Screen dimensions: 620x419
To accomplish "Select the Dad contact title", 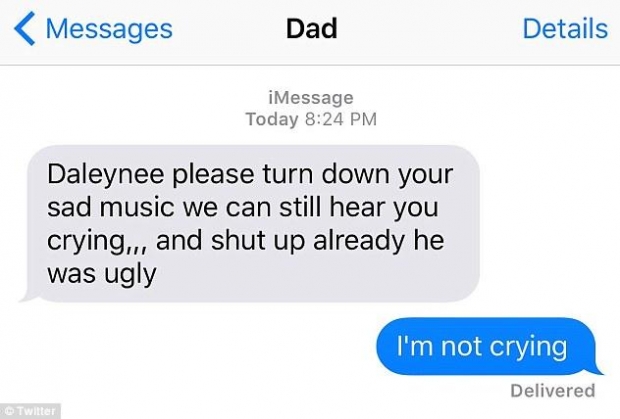I will (x=312, y=29).
